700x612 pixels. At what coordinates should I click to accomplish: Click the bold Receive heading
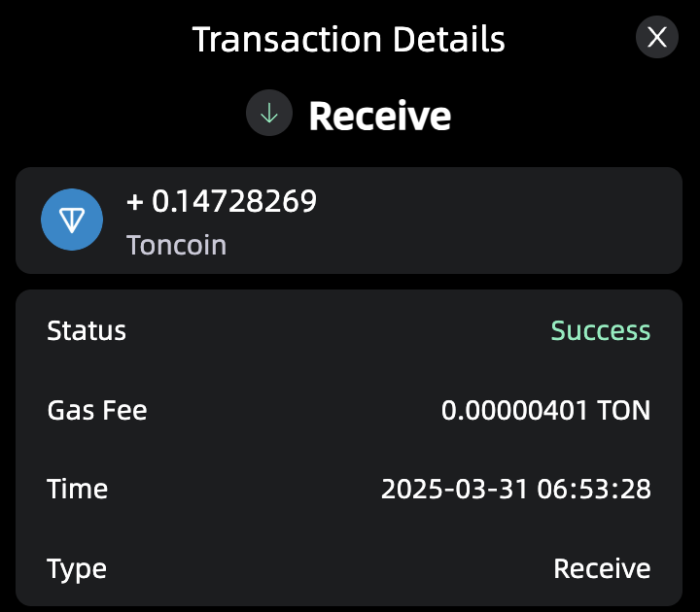[x=380, y=117]
